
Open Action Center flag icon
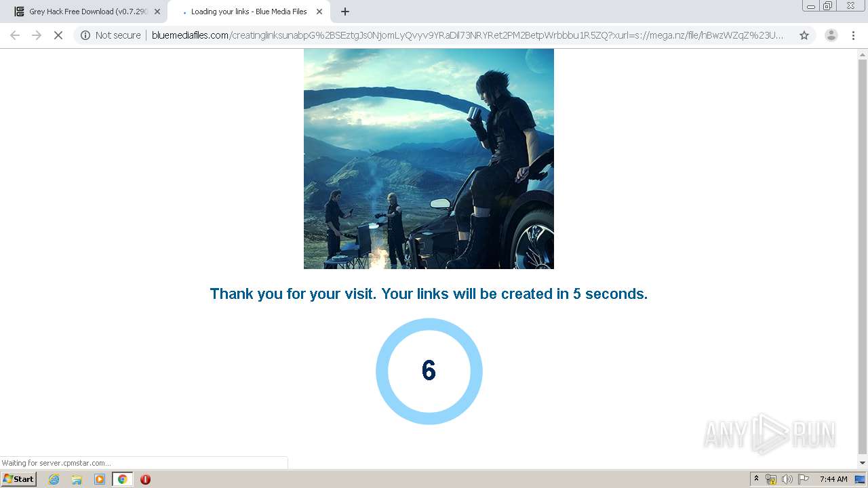[x=804, y=479]
